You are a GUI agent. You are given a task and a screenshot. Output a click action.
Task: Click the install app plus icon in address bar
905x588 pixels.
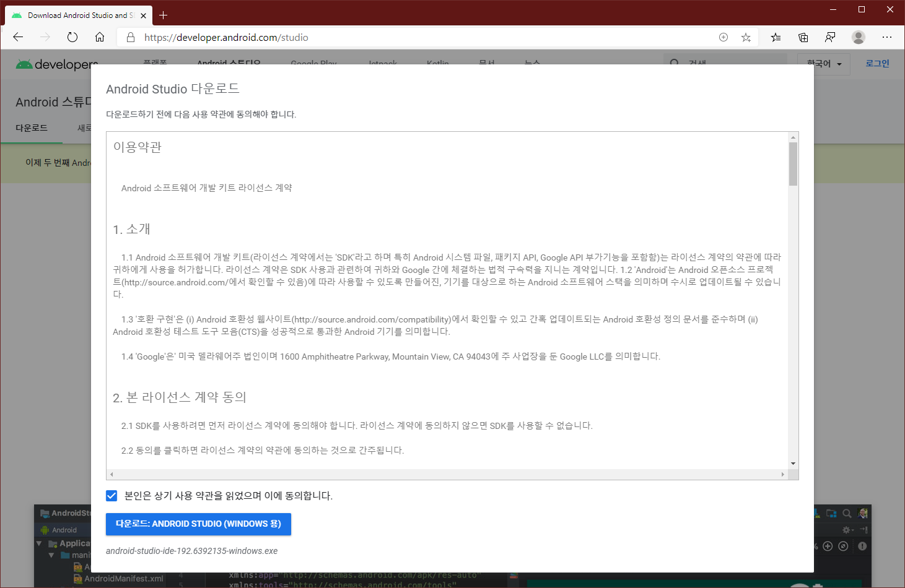click(724, 37)
